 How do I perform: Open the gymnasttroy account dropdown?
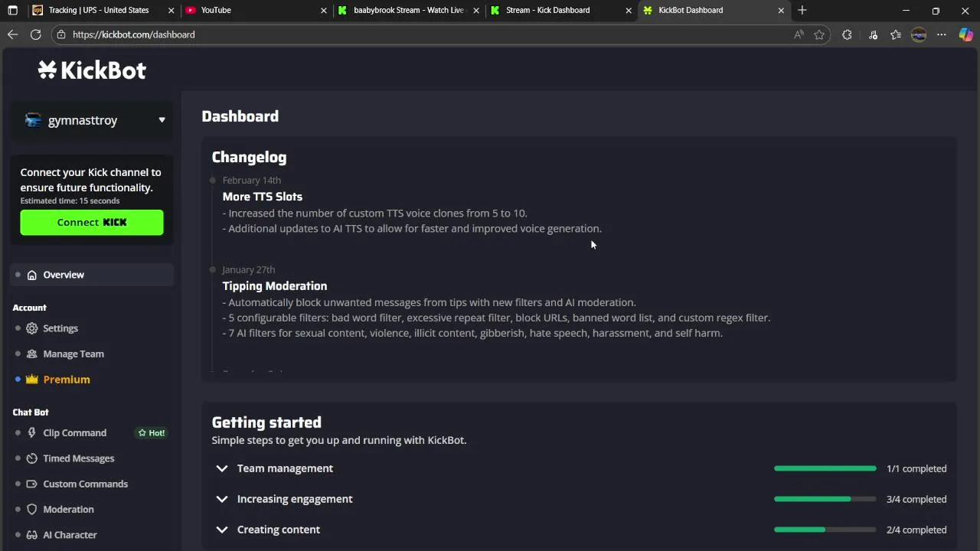pos(162,120)
